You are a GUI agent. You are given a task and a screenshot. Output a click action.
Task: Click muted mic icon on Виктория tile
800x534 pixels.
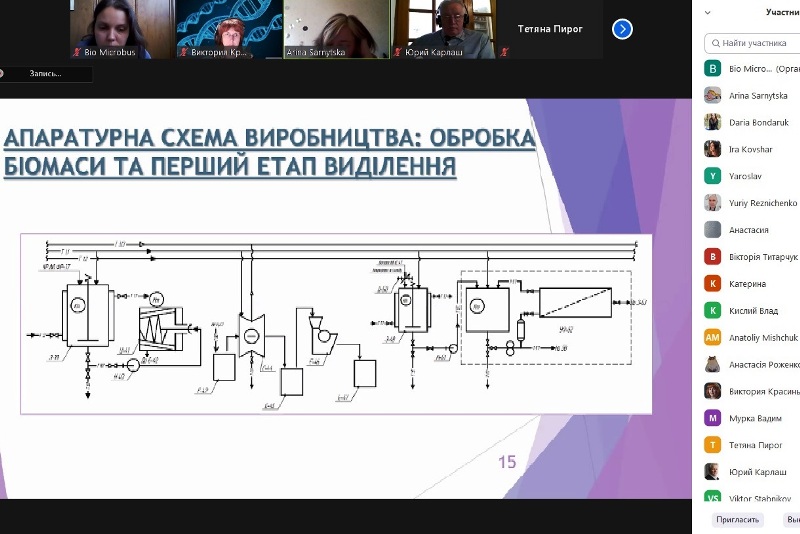(x=184, y=52)
